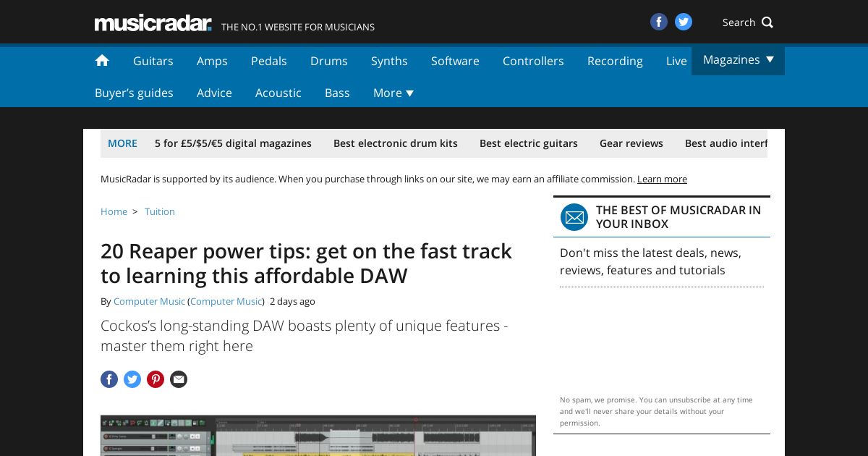Open the Software section
This screenshot has height=456, width=868.
point(455,61)
